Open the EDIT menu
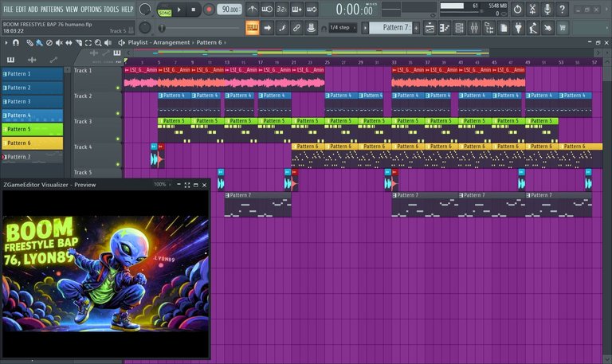The image size is (612, 364). pos(21,9)
